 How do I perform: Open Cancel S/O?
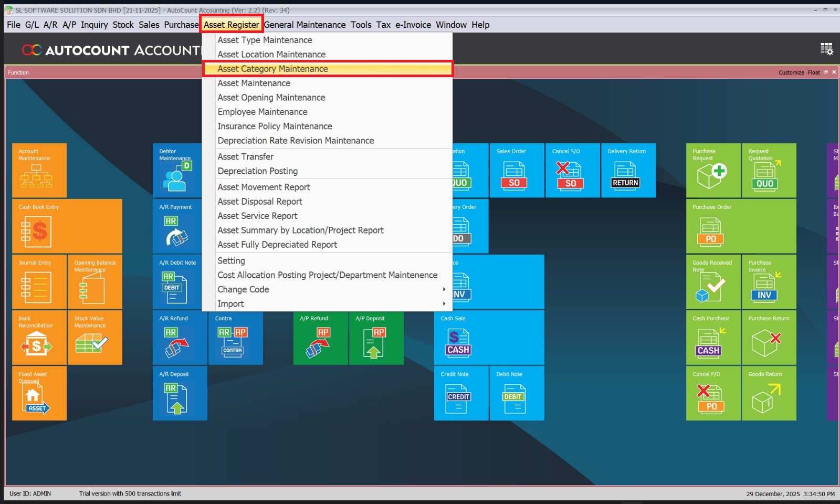tap(572, 170)
